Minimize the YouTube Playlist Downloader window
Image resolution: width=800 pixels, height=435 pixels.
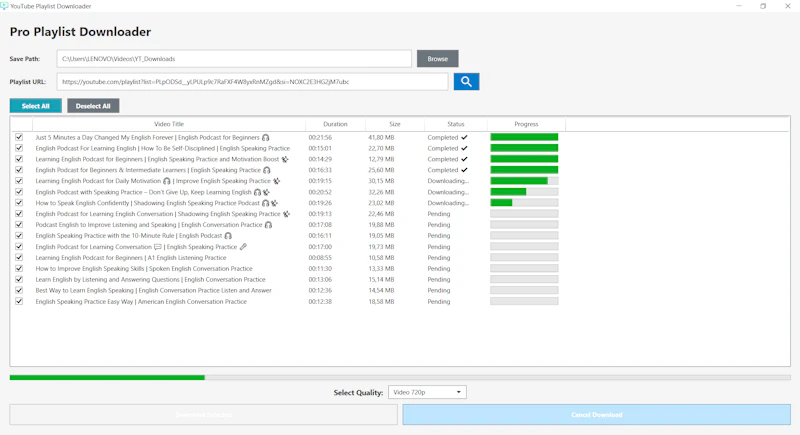pos(739,6)
